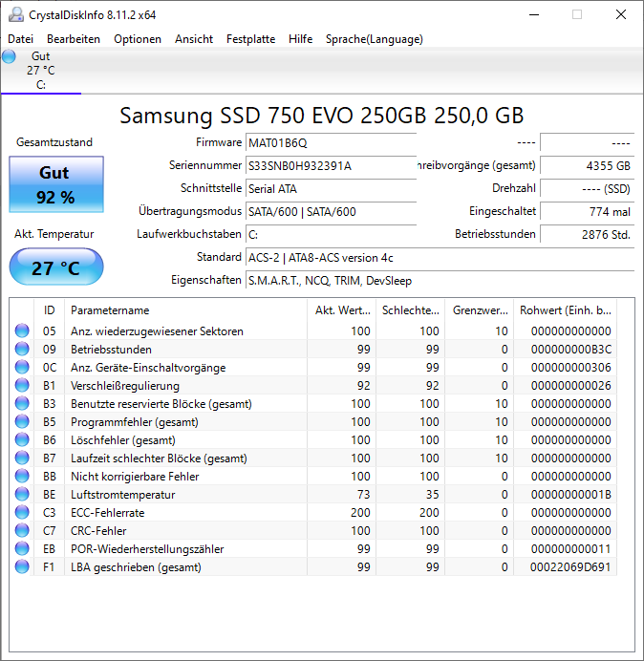644x661 pixels.
Task: Click the Eigenschaften field with S.M.A.R.T., NCQ
Action: (x=440, y=280)
